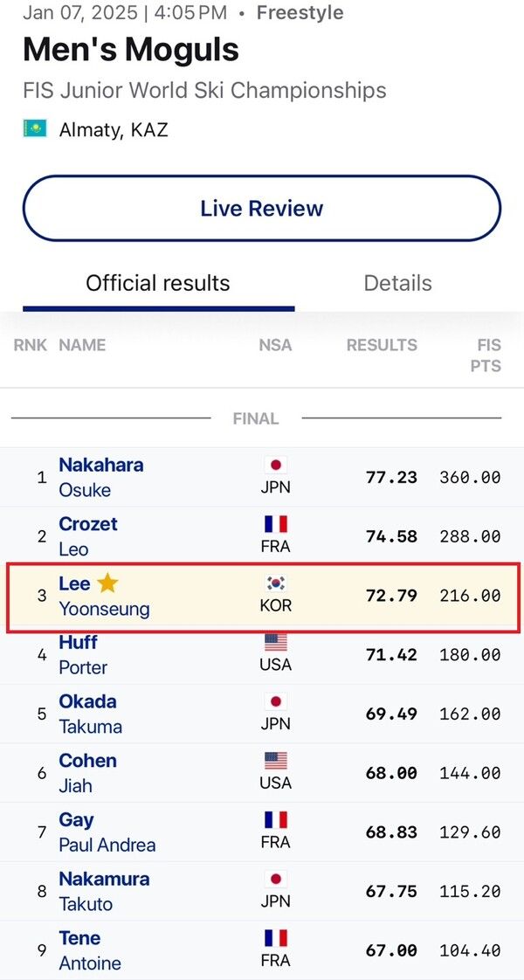Screen dimensions: 524x980
Task: Click the France flag in Tene's row
Action: click(276, 938)
